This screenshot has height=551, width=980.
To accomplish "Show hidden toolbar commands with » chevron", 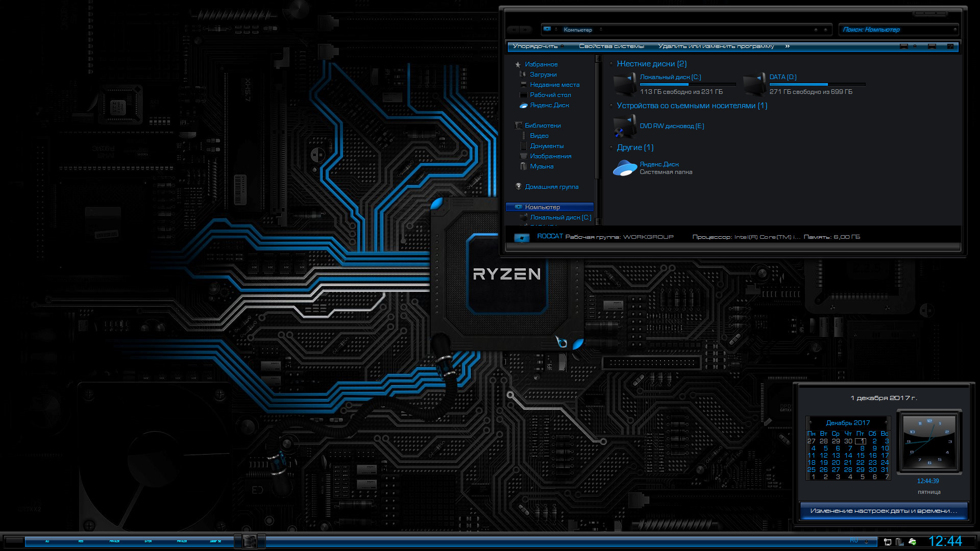I will pyautogui.click(x=788, y=46).
